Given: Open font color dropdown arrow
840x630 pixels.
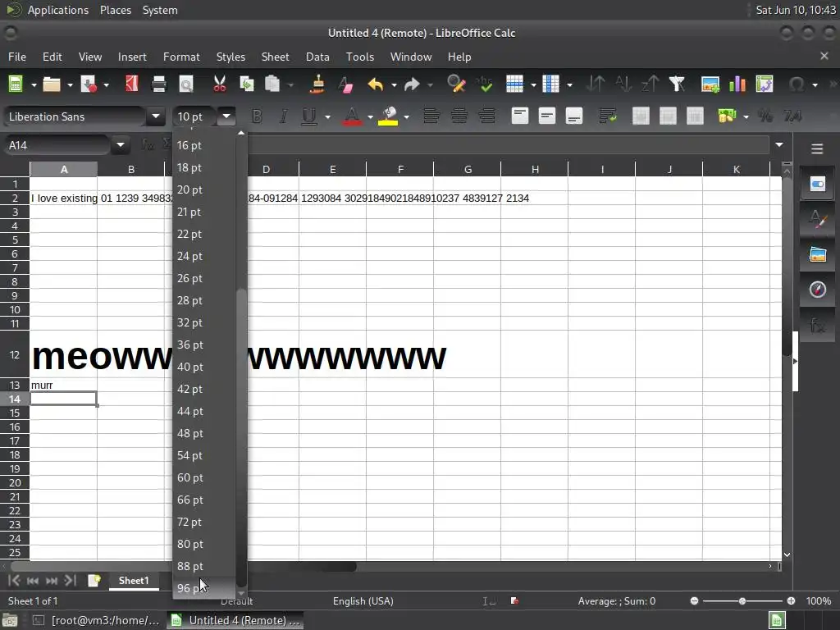Looking at the screenshot, I should (x=370, y=116).
